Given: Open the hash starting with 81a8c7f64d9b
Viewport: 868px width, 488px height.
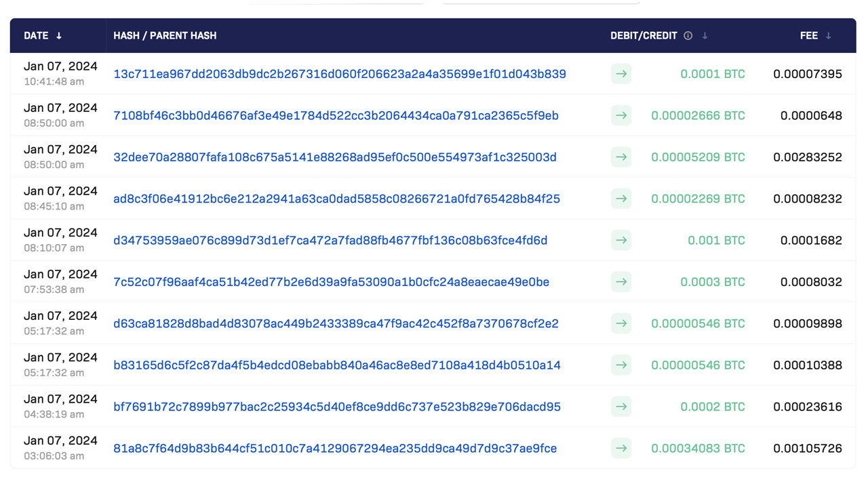Looking at the screenshot, I should click(334, 448).
